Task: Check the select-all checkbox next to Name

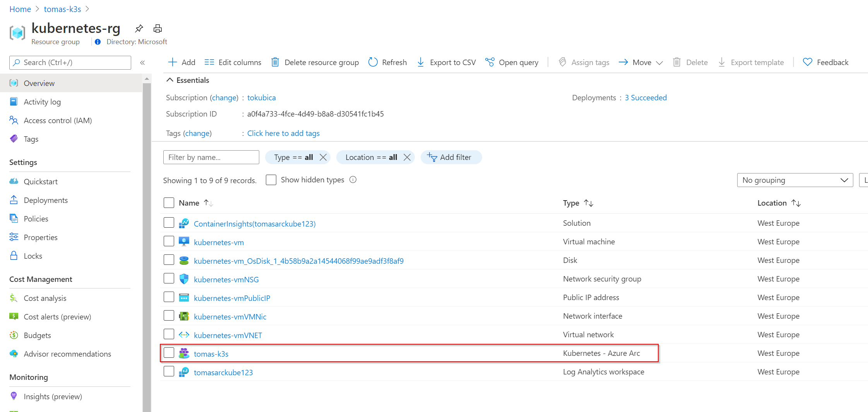Action: click(169, 203)
